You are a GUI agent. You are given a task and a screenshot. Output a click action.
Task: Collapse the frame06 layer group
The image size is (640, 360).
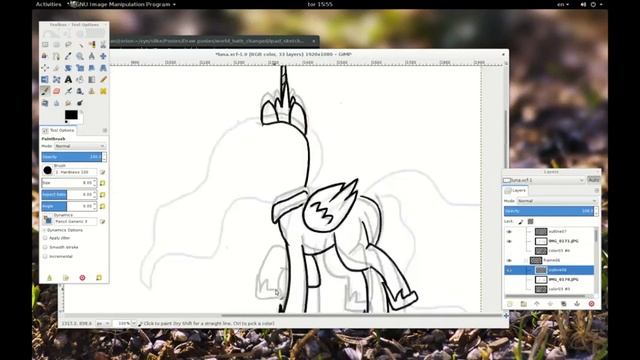point(526,260)
